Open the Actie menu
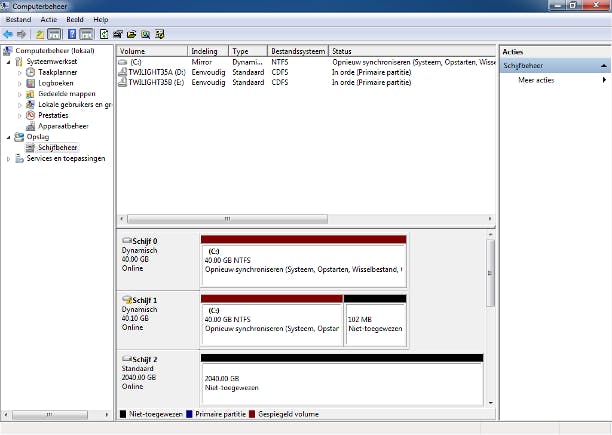Viewport: 612px width, 435px height. pos(48,20)
